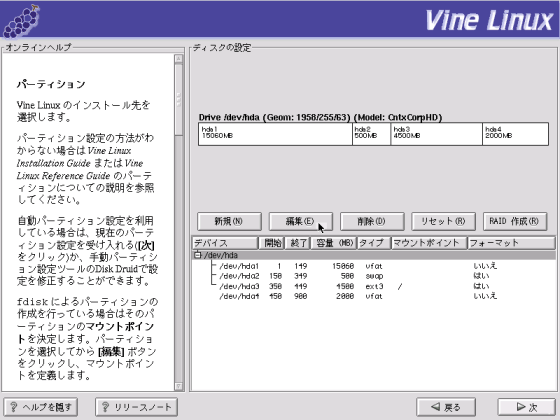Go back with the 戻る button

pos(446,407)
